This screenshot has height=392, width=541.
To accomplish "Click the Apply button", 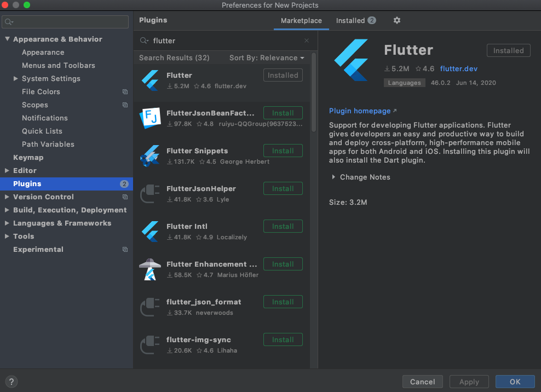I will point(469,382).
